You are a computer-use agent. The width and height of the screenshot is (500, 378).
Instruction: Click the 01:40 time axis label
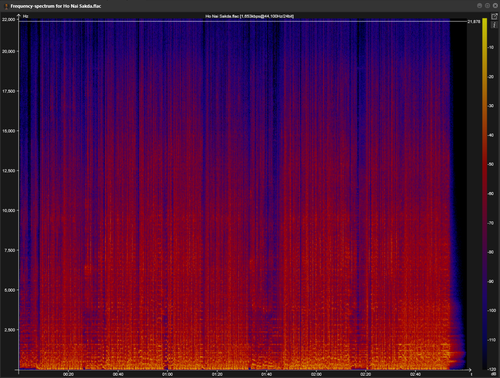[x=266, y=374]
